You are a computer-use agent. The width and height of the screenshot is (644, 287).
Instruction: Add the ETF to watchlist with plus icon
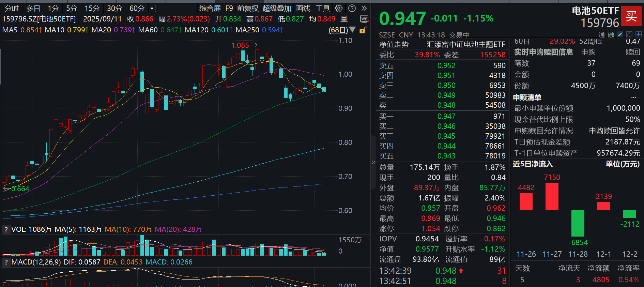click(638, 35)
